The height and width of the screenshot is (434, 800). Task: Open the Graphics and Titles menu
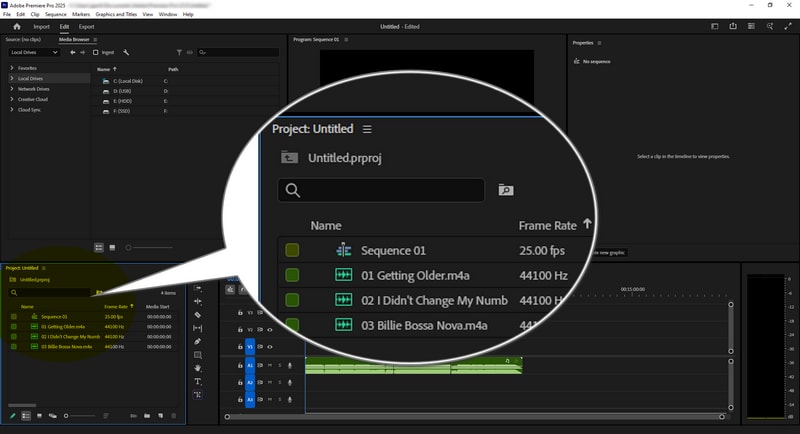click(x=116, y=14)
